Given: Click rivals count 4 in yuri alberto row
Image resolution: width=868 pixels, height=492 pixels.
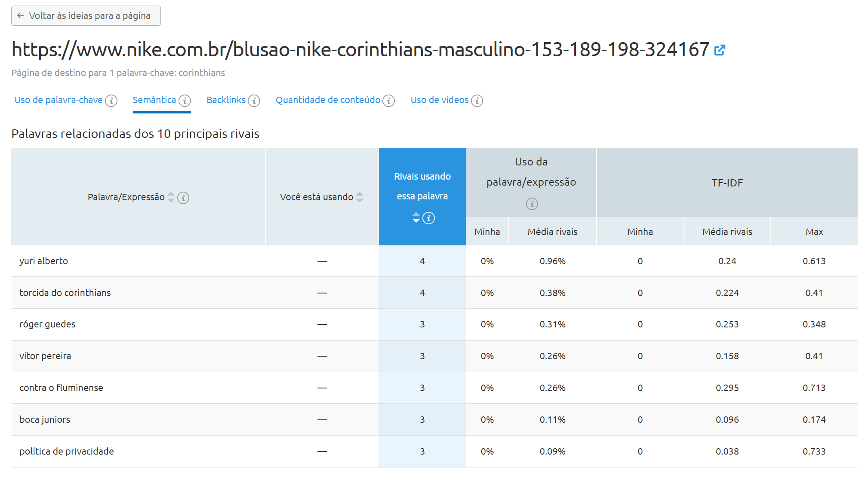Looking at the screenshot, I should coord(422,261).
